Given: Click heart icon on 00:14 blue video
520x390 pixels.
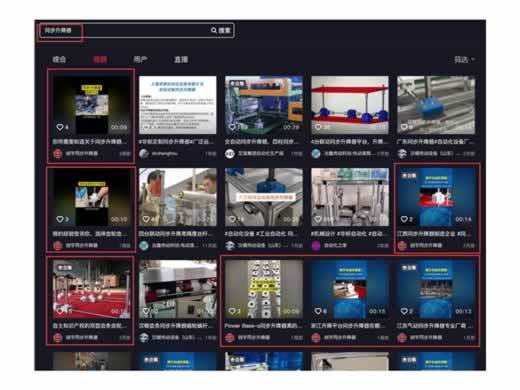Looking at the screenshot, I should click(x=404, y=219).
